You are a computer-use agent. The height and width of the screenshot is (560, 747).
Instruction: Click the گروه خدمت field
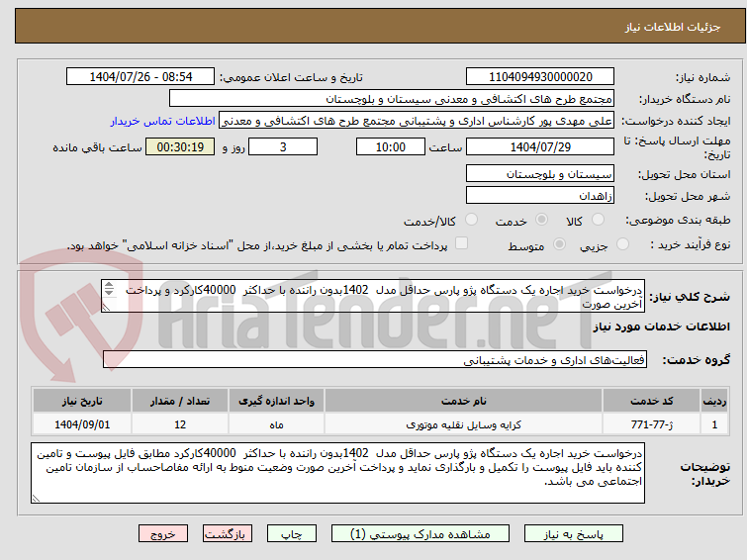375,359
